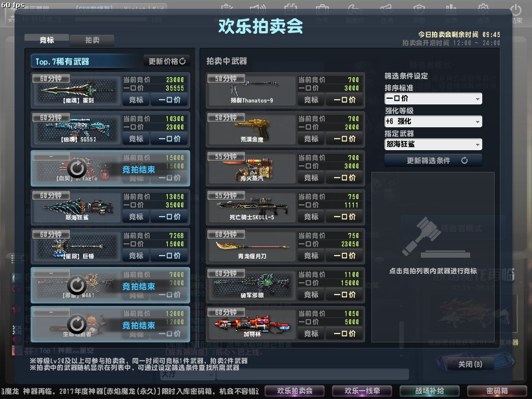Click refresh icon on 邪皇 M4A1 item

[77, 285]
